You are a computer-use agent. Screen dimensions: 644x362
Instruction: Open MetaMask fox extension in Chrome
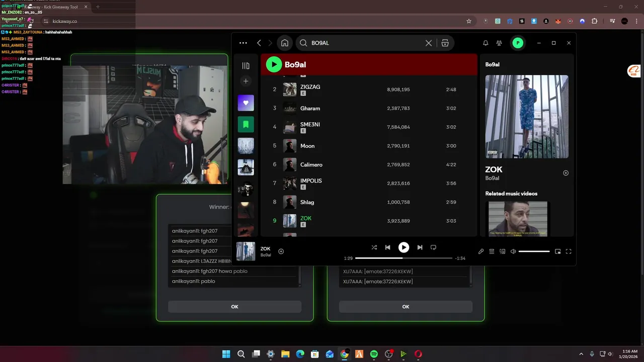coord(558,21)
